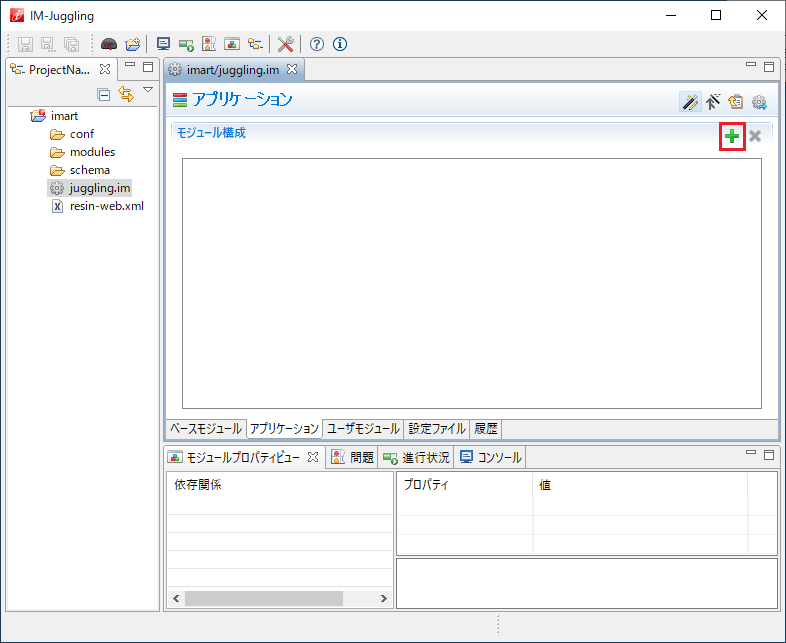Toggle Link with Editor arrows icon

(x=125, y=94)
